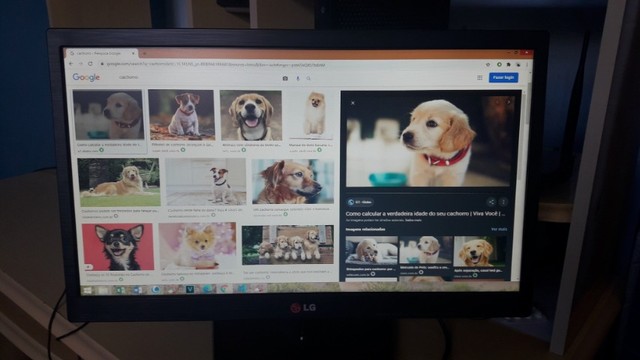Start voice search with the microphone icon

coord(298,78)
